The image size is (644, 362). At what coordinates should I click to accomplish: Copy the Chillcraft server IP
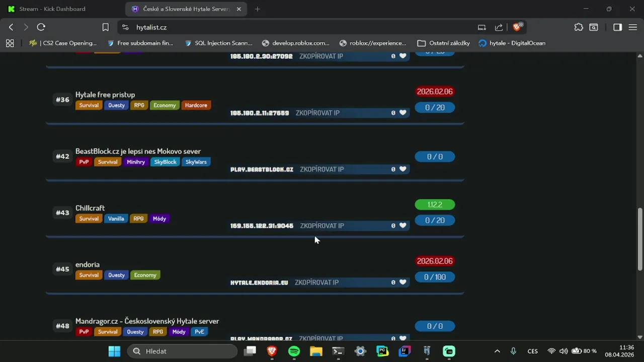click(x=322, y=226)
